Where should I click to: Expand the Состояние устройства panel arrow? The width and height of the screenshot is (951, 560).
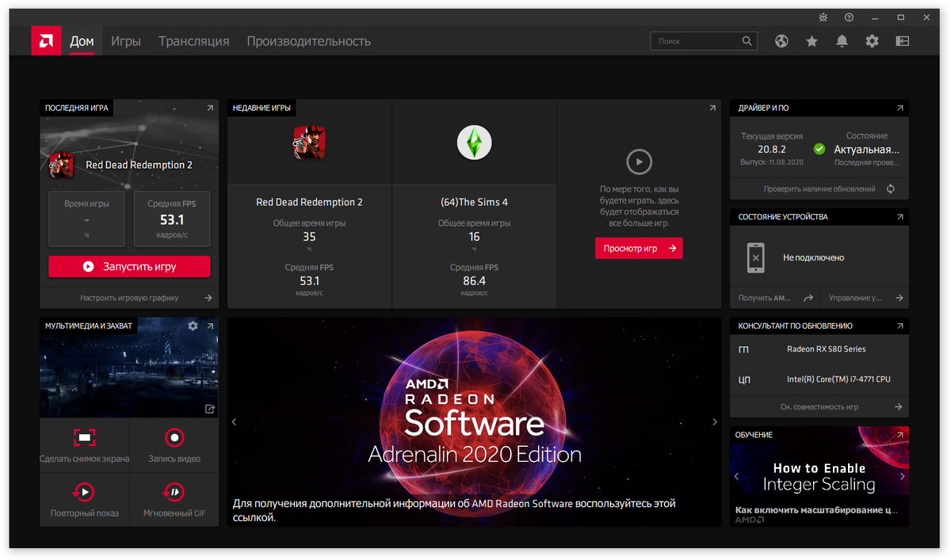[x=899, y=216]
